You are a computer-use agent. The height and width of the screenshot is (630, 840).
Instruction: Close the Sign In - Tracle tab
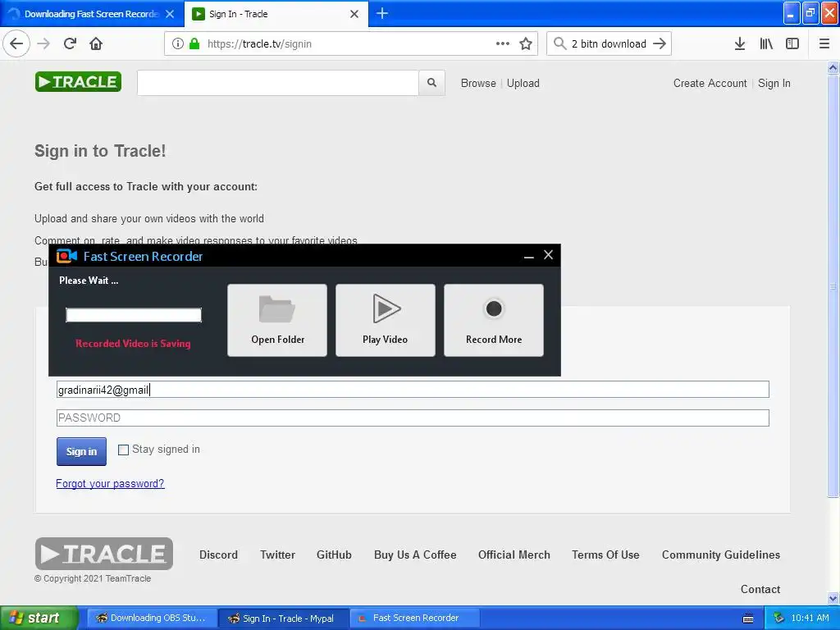(354, 14)
